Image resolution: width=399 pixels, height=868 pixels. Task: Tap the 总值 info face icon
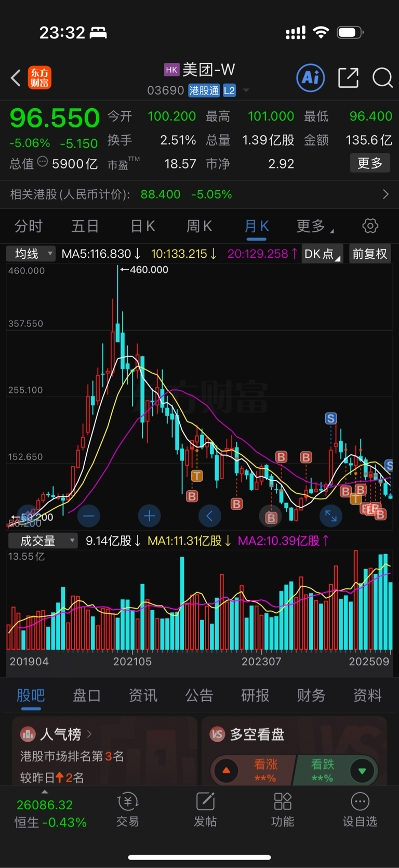point(43,162)
